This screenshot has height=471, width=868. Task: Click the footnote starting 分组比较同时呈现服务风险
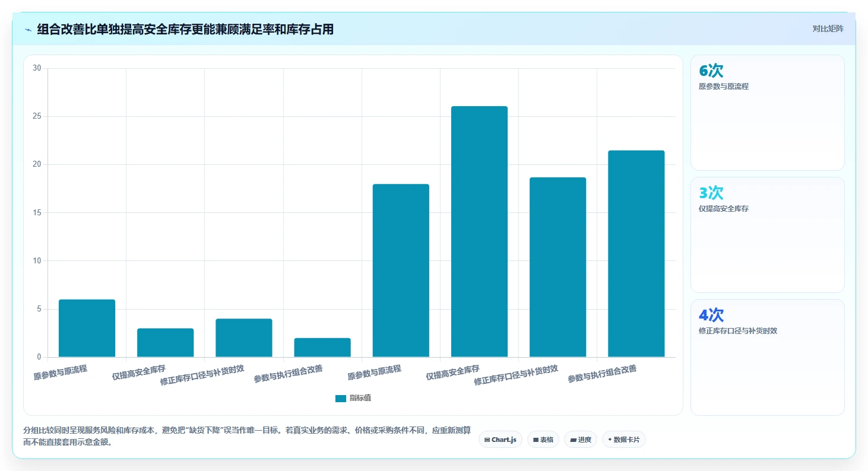(248, 436)
